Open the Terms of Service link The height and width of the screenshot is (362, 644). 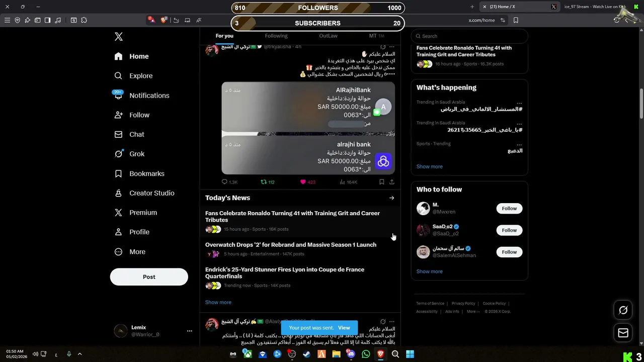430,304
